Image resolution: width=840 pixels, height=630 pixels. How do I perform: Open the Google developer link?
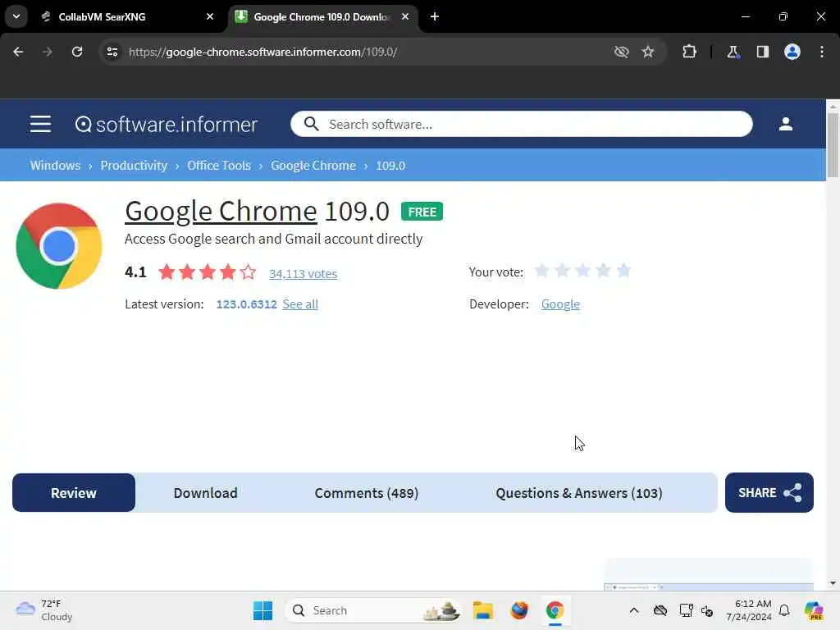click(x=560, y=304)
